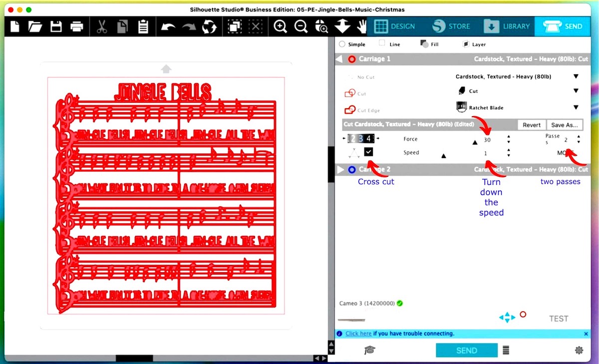Switch to the DESIGN tab

point(394,26)
